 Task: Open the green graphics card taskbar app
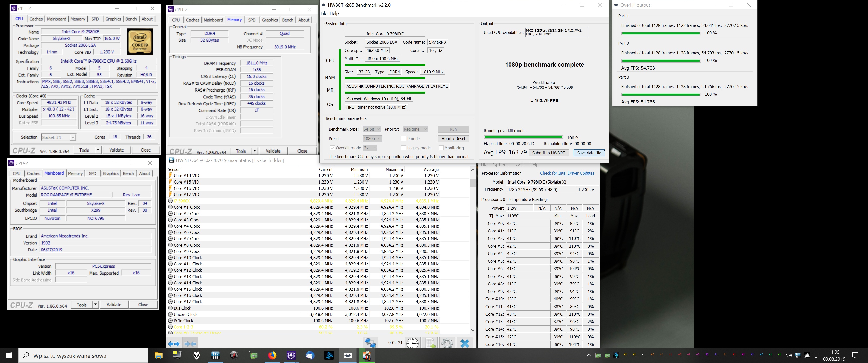[253, 356]
